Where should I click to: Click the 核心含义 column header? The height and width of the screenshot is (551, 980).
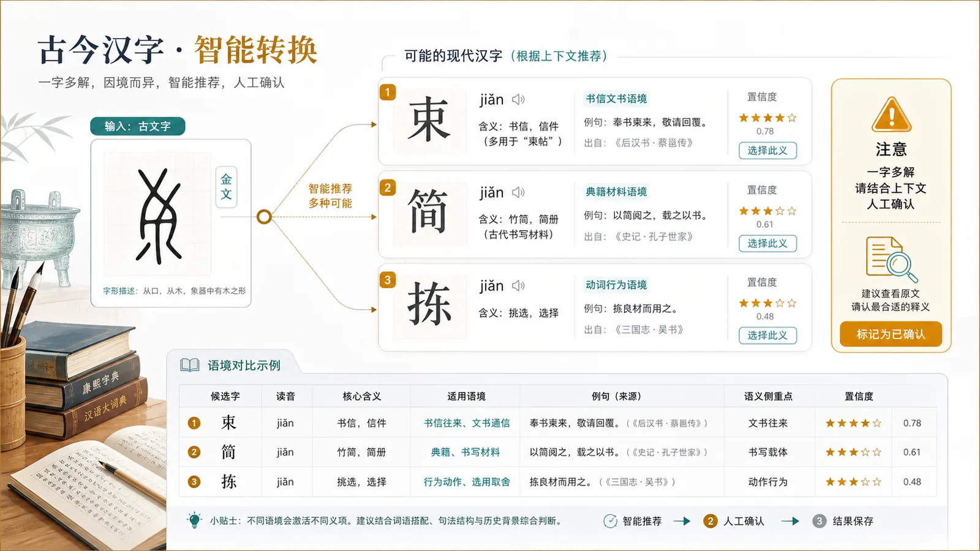(361, 396)
